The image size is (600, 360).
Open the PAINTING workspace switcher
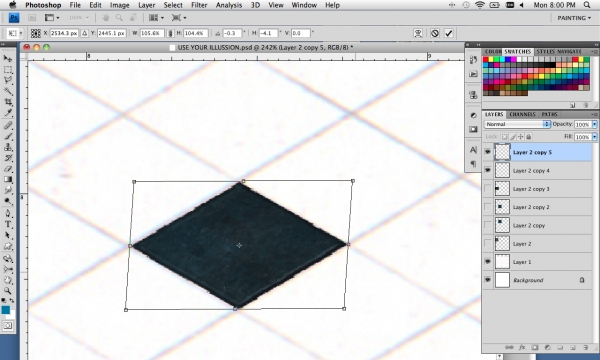coord(574,18)
